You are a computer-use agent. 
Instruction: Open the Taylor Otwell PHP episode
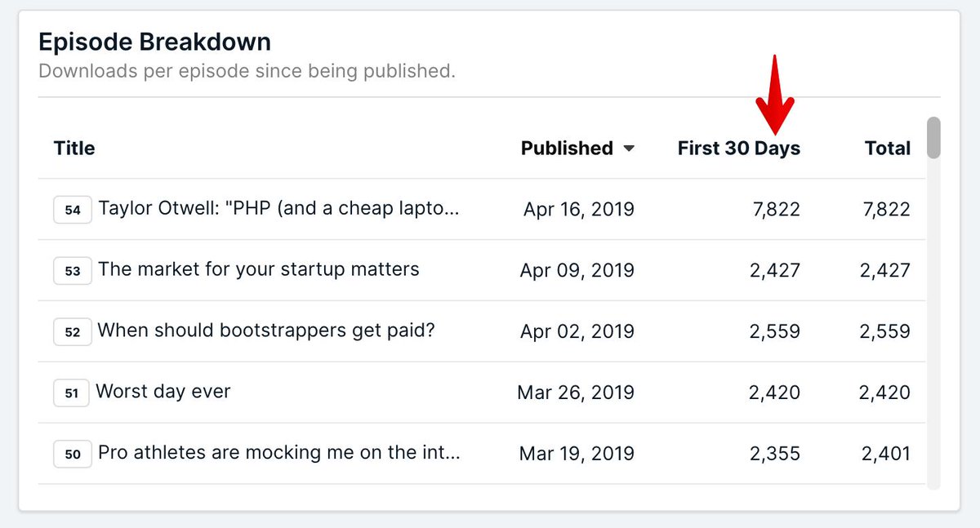(279, 208)
